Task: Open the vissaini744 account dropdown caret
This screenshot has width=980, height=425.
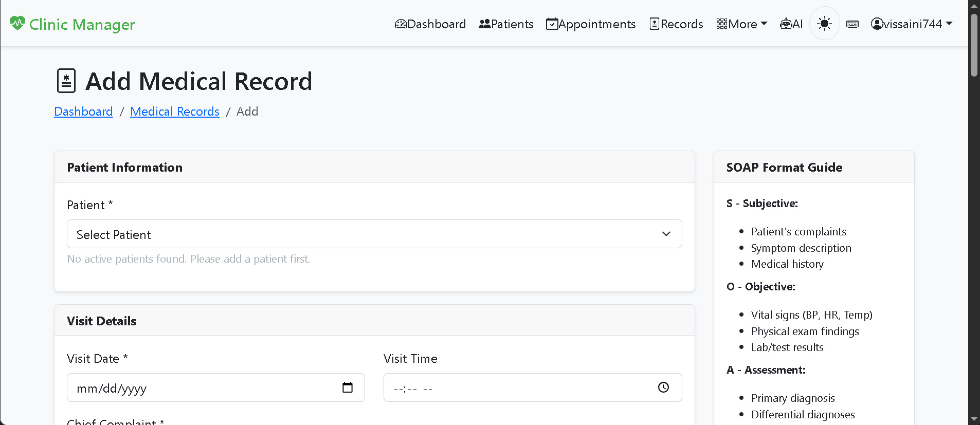Action: [x=949, y=24]
